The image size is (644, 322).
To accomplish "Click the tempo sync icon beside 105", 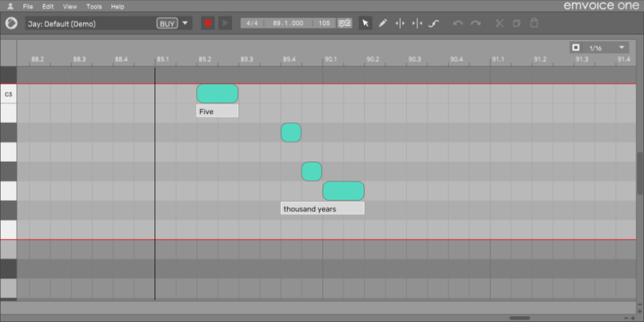I will tap(345, 23).
